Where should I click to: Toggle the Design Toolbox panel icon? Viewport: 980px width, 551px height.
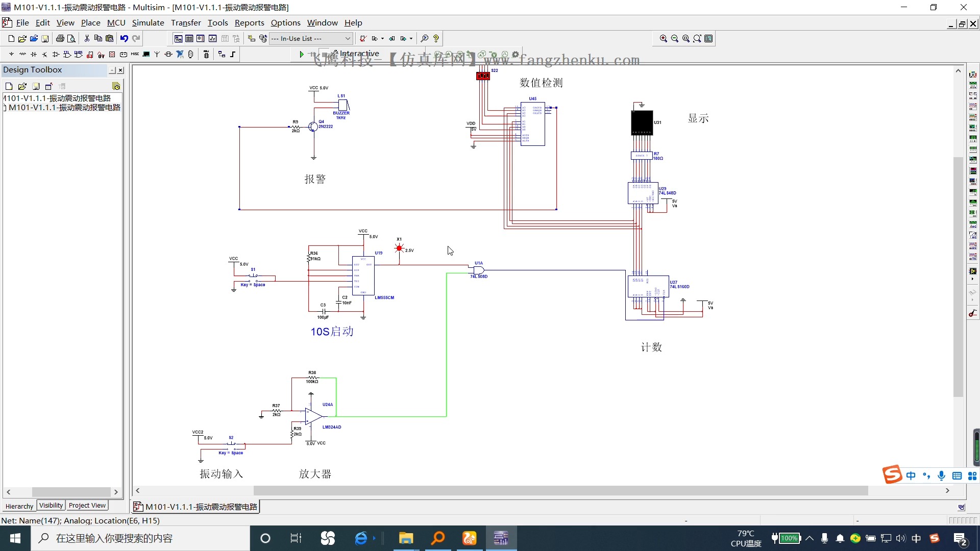(178, 38)
